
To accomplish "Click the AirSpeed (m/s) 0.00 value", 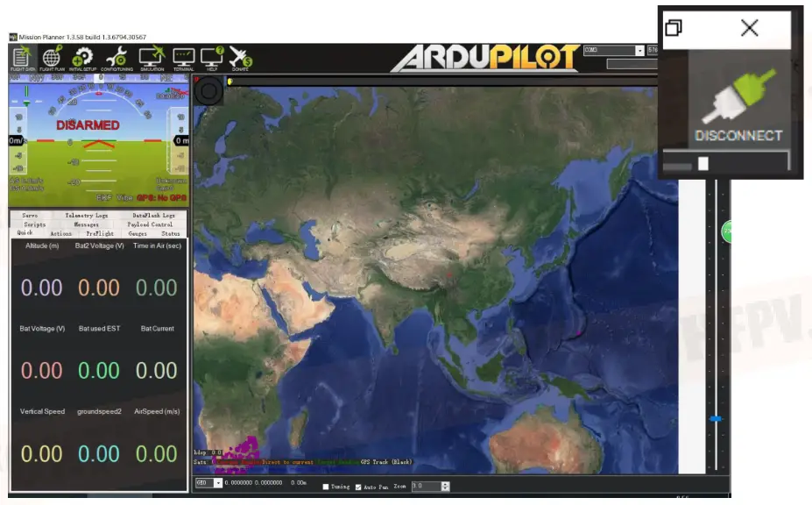I will [x=157, y=454].
